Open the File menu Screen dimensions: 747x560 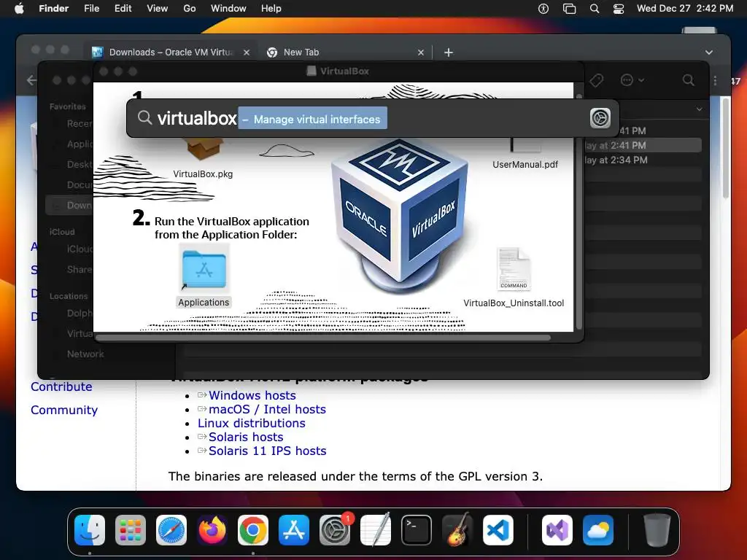click(x=91, y=9)
